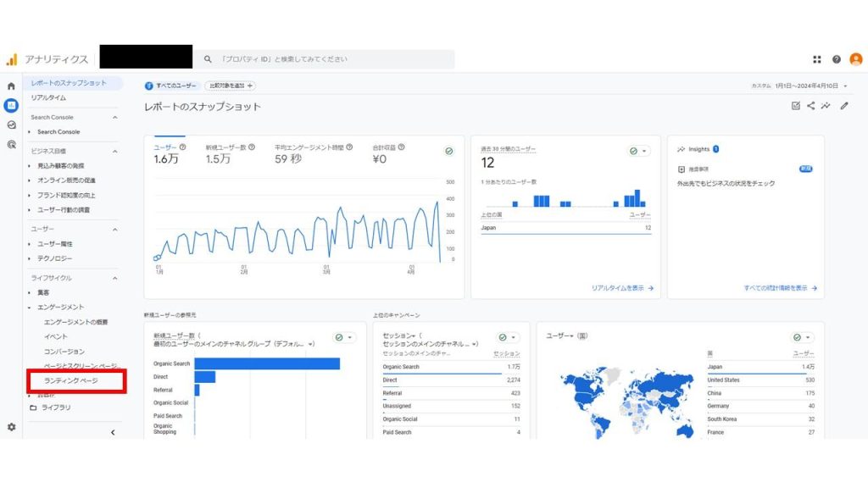The height and width of the screenshot is (488, 868).
Task: Open the ライブラリ item
Action: pos(56,408)
